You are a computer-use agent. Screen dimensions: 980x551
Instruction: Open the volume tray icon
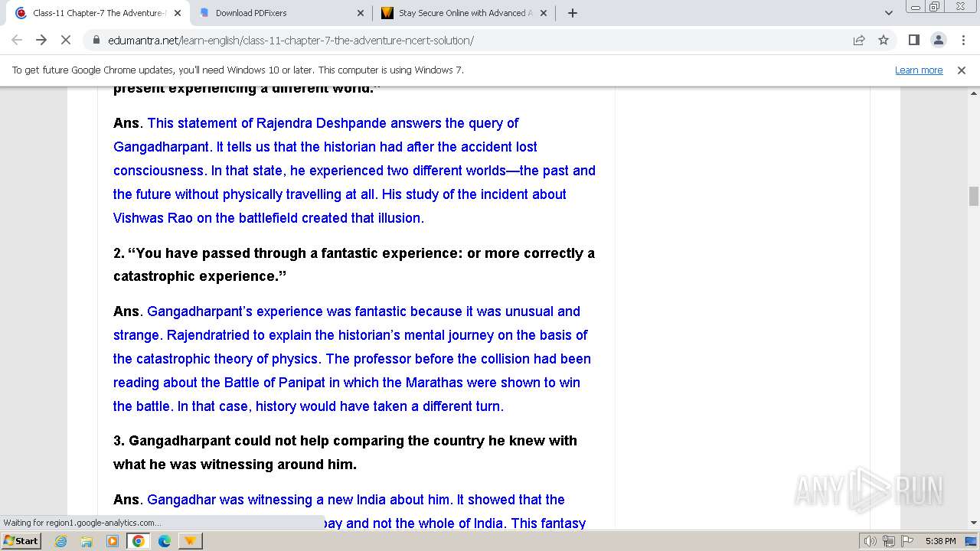871,541
